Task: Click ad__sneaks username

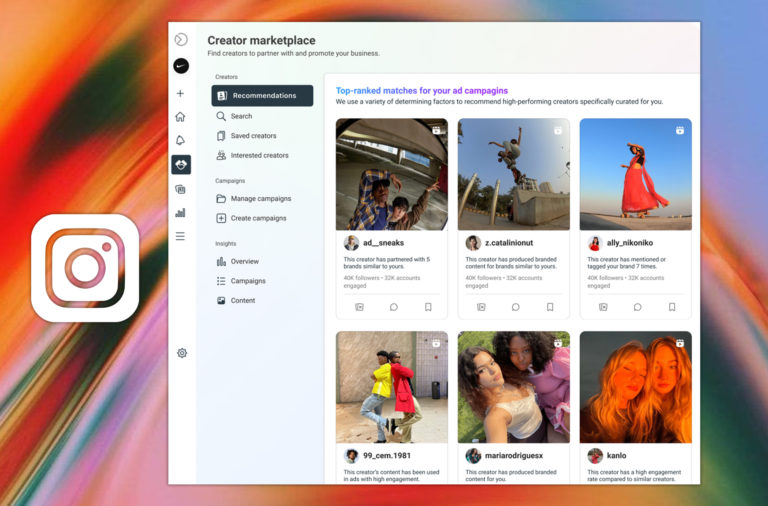Action: [384, 242]
